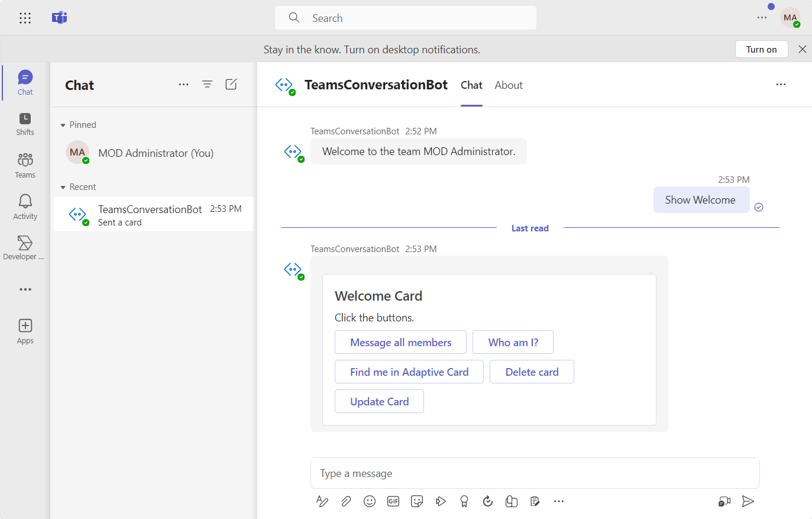Attach a file with the paperclip

click(x=346, y=501)
